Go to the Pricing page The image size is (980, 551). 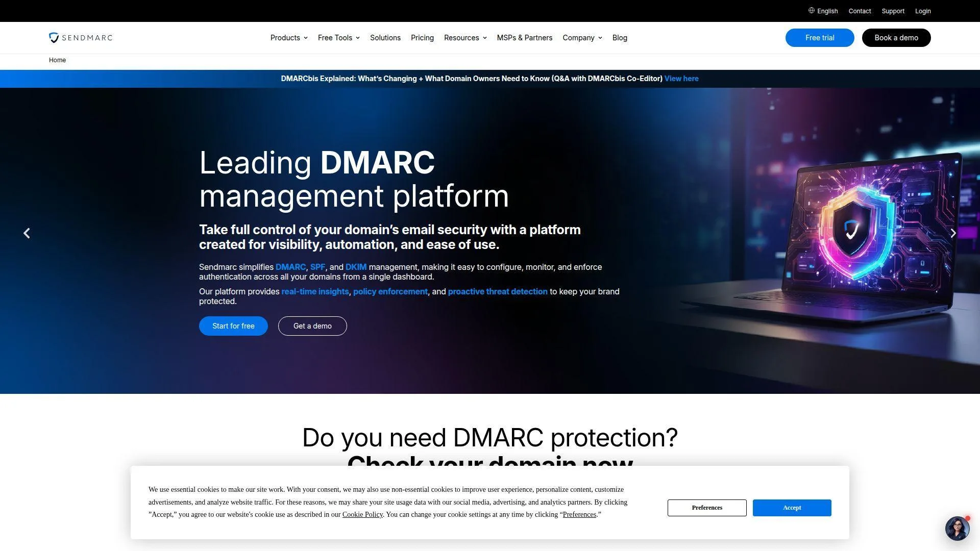422,38
